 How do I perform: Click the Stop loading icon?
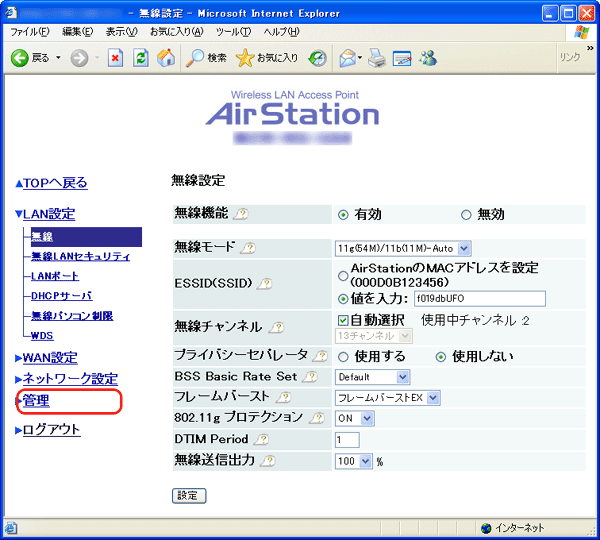coord(115,58)
